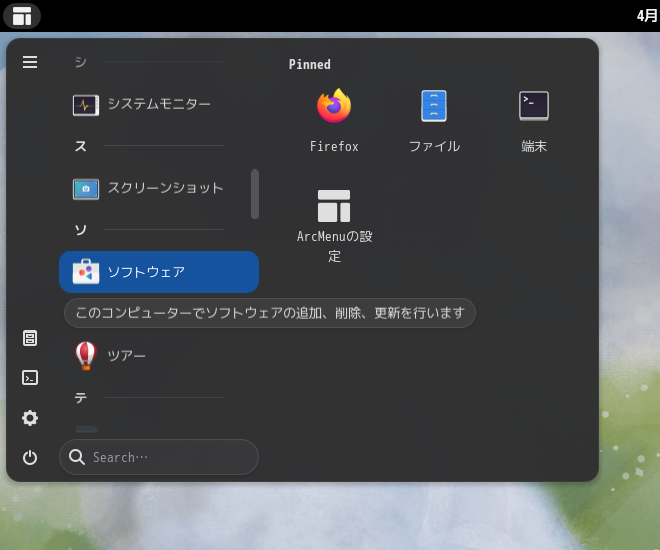The height and width of the screenshot is (550, 660).
Task: Click the power button in sidebar
Action: 30,457
